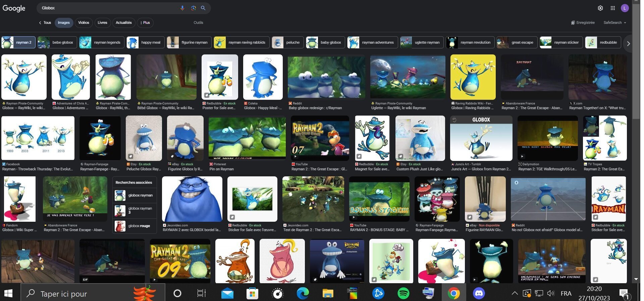Viewport: 644px width, 301px height.
Task: Open related search globox rouge
Action: click(x=135, y=226)
